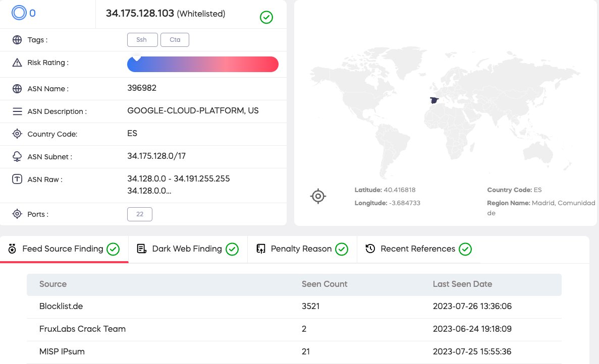Click the crosshair icon beside Latitude
The width and height of the screenshot is (599, 364).
tap(318, 196)
